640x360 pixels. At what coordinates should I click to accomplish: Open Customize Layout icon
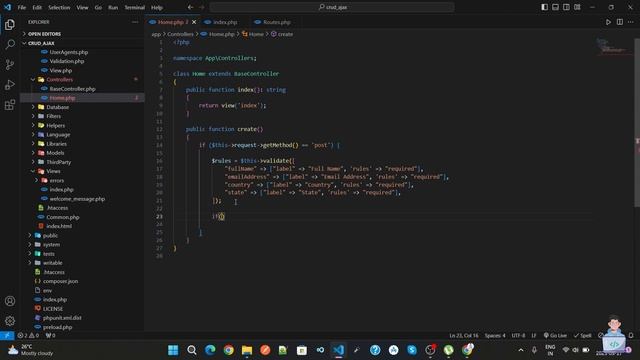(577, 7)
